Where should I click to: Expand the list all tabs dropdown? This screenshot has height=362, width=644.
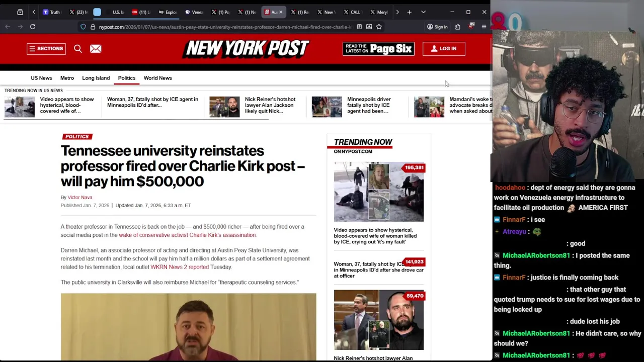[x=423, y=12]
